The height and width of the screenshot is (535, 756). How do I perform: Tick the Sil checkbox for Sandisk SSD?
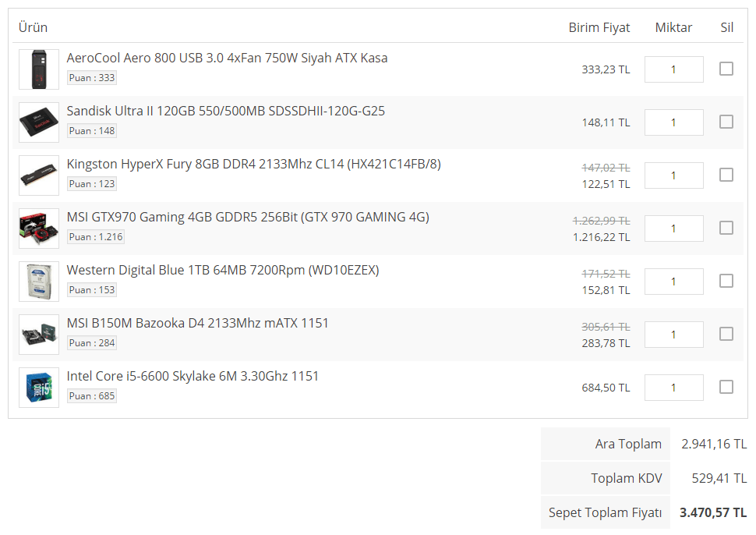726,122
